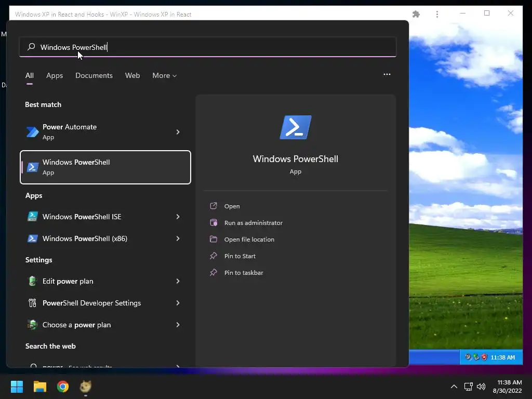
Task: Choose Pin to Start
Action: tap(240, 256)
